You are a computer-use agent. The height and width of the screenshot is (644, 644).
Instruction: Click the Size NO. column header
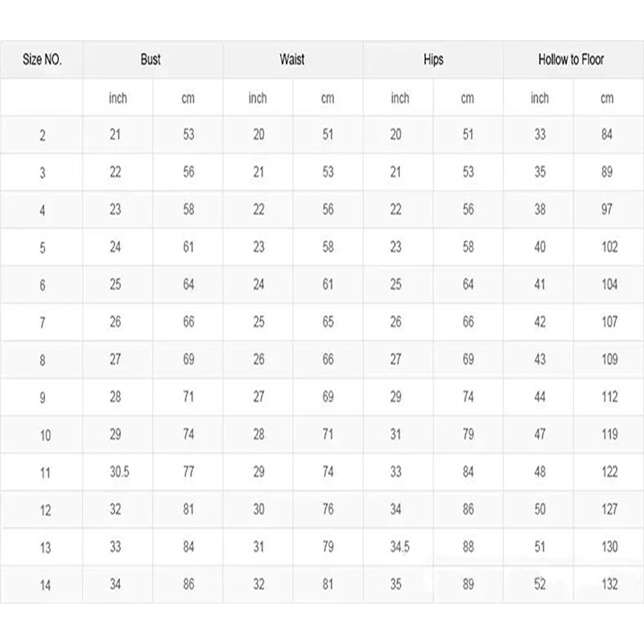click(42, 60)
